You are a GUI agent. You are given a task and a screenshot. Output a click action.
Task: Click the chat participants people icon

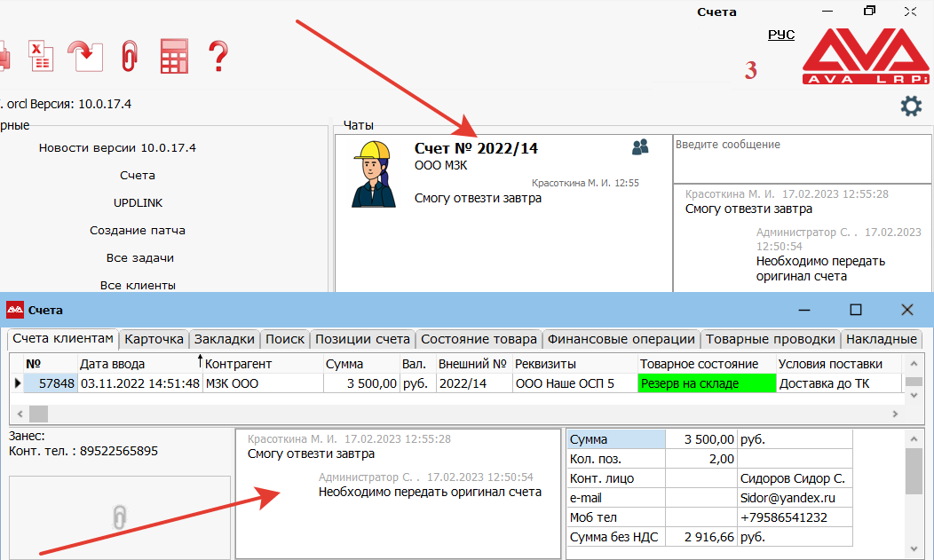click(x=640, y=147)
